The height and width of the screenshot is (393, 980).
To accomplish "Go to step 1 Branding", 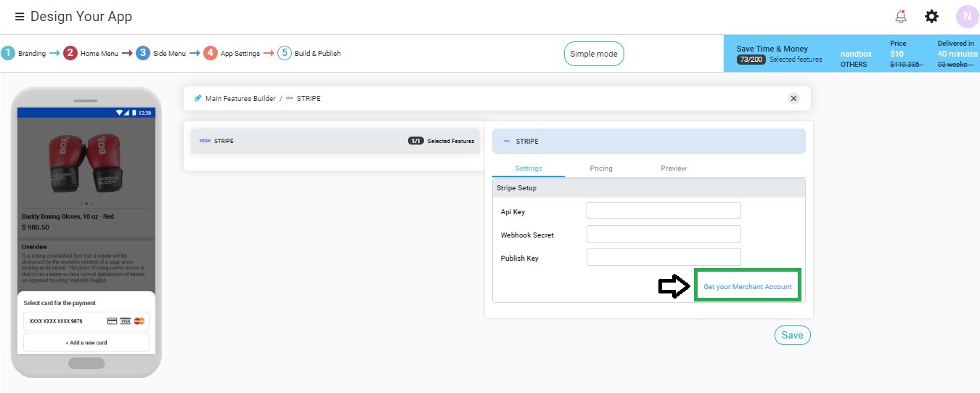I will click(23, 53).
